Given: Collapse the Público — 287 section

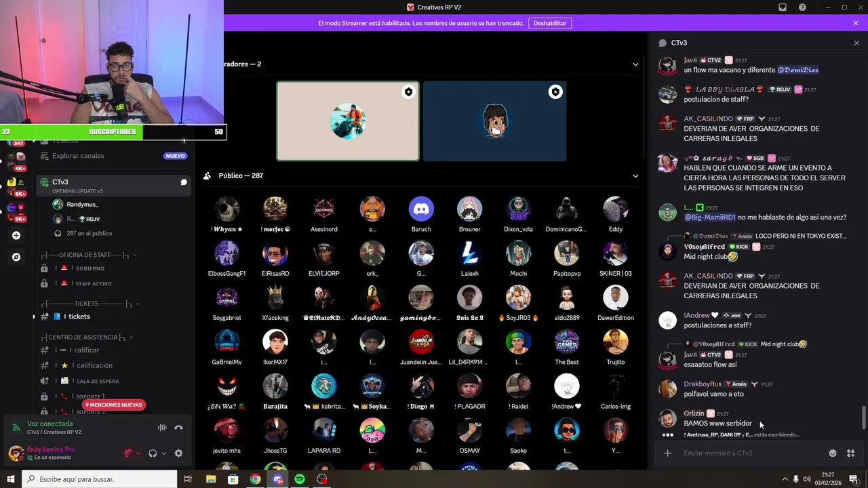Looking at the screenshot, I should (635, 176).
